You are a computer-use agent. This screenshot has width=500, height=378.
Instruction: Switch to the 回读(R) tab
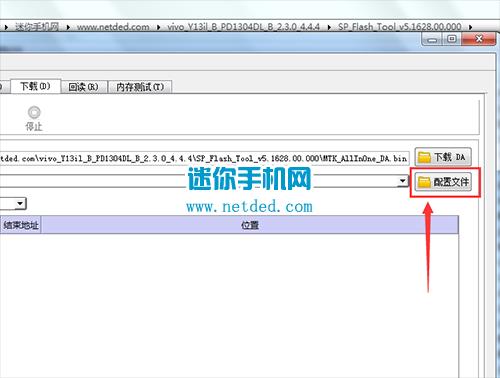(84, 87)
